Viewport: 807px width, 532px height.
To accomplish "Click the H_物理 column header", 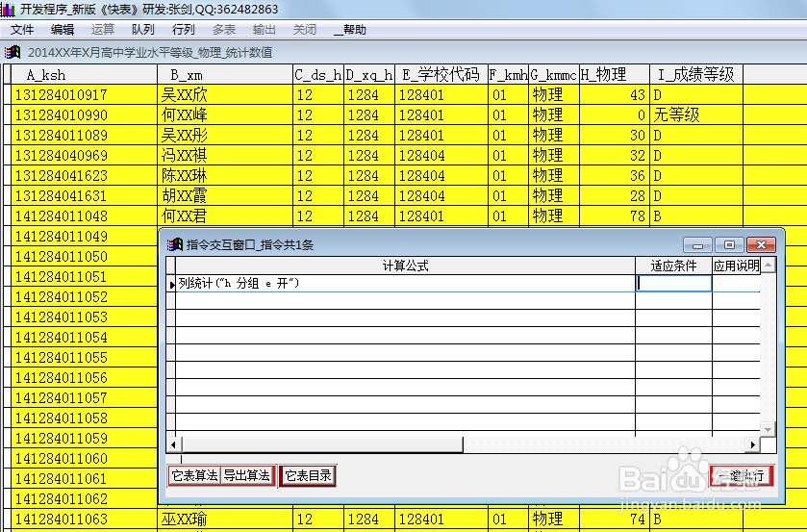I will coord(615,75).
